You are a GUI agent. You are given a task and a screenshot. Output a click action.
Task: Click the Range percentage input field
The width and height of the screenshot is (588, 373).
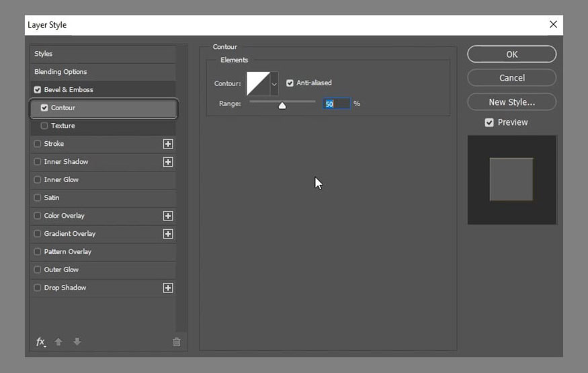tap(337, 104)
